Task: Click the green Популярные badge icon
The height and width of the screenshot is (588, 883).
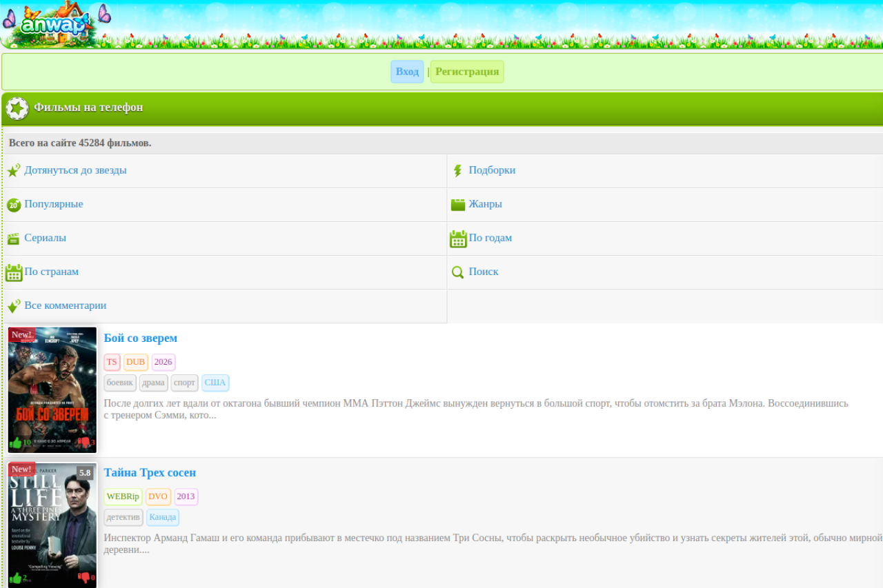Action: click(x=14, y=205)
